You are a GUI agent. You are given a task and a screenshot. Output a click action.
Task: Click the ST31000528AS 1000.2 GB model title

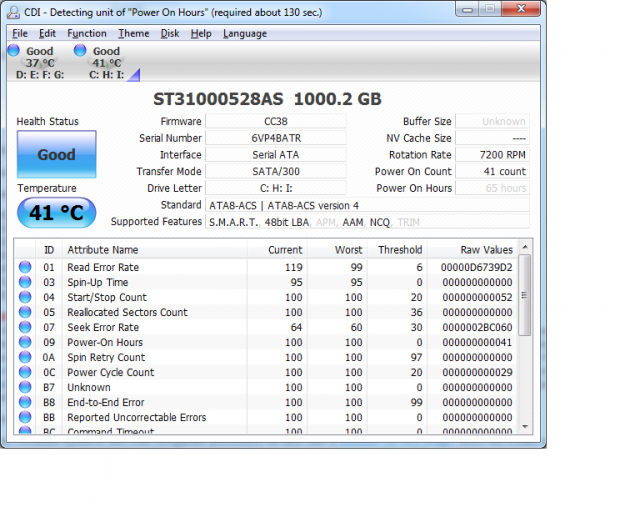[x=267, y=99]
